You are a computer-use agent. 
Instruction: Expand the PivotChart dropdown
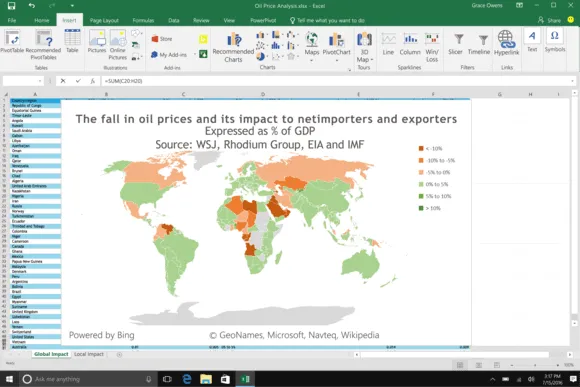click(336, 61)
